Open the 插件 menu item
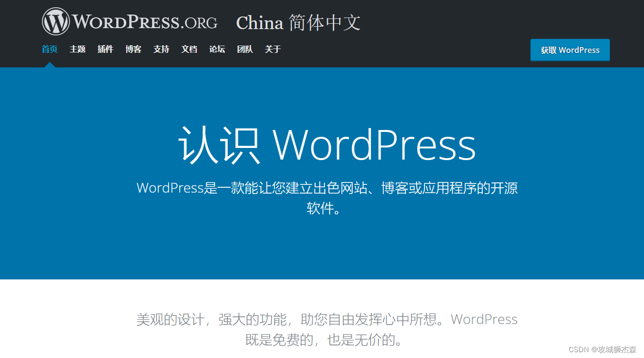 tap(105, 49)
